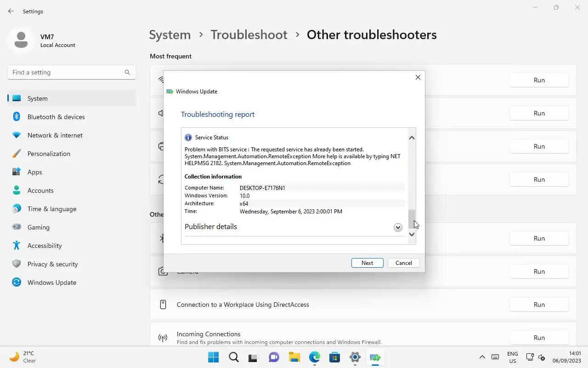Click Next in the troubleshooter dialog
The height and width of the screenshot is (368, 588).
367,263
